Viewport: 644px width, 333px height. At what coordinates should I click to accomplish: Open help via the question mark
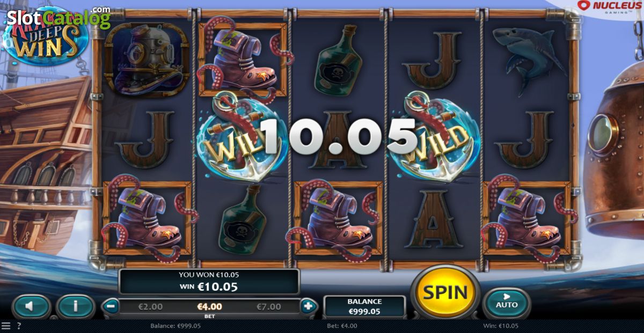tap(19, 325)
